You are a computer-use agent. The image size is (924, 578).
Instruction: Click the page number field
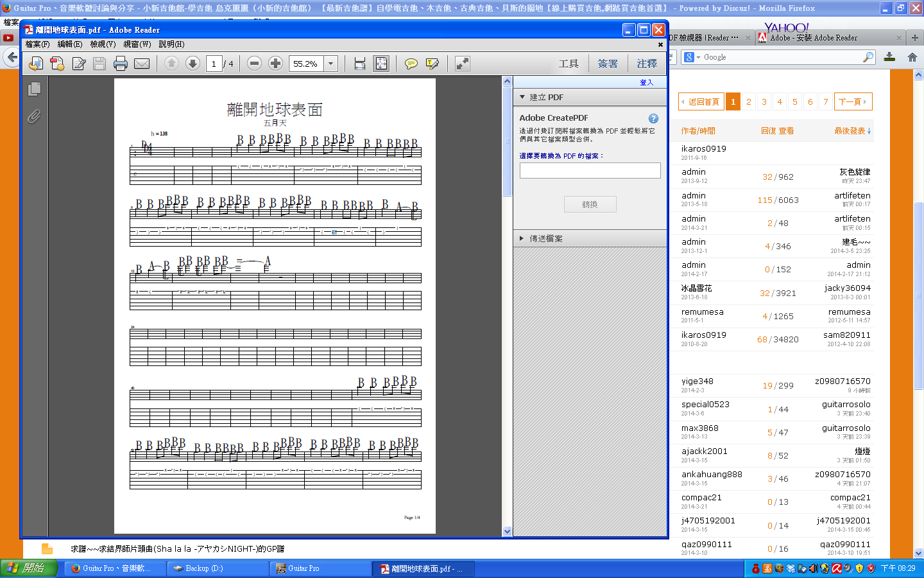214,64
